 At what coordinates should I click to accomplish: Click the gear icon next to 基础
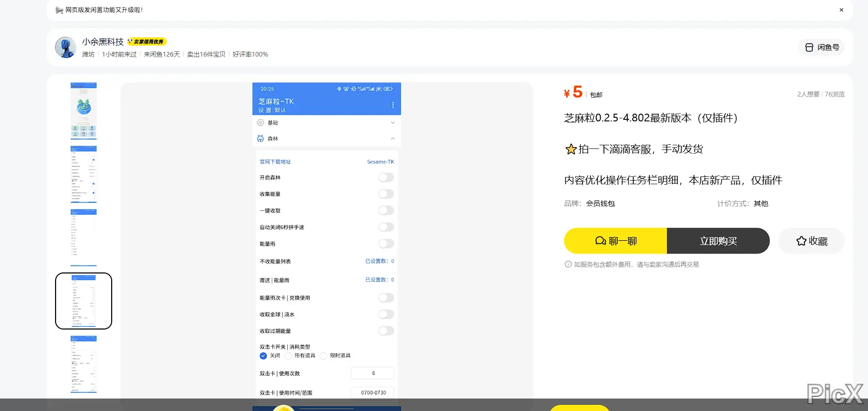tap(260, 122)
